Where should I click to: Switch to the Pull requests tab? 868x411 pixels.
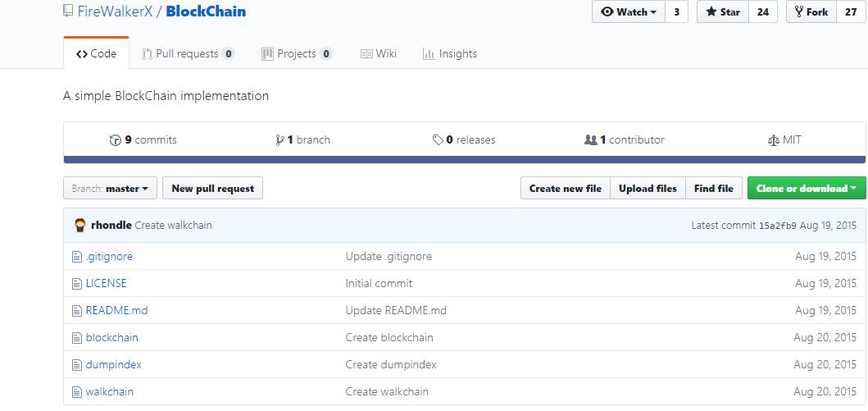tap(189, 53)
